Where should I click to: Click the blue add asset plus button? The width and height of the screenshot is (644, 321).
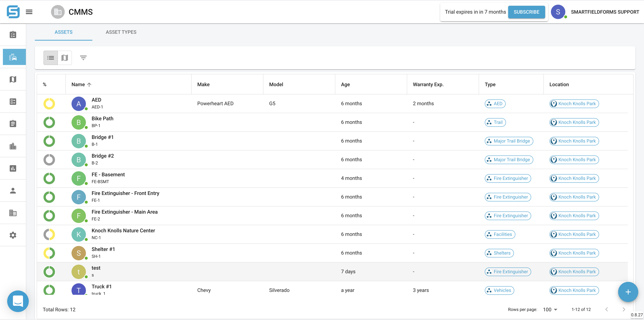(628, 292)
